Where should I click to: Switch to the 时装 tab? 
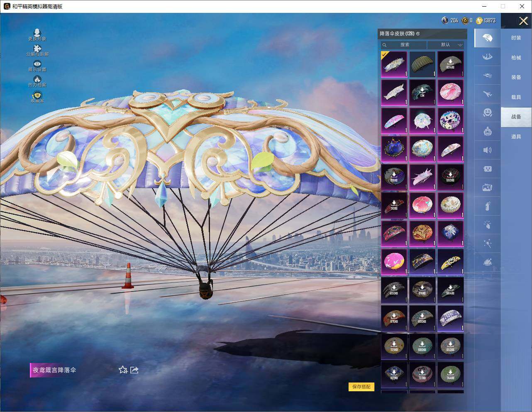tap(516, 38)
